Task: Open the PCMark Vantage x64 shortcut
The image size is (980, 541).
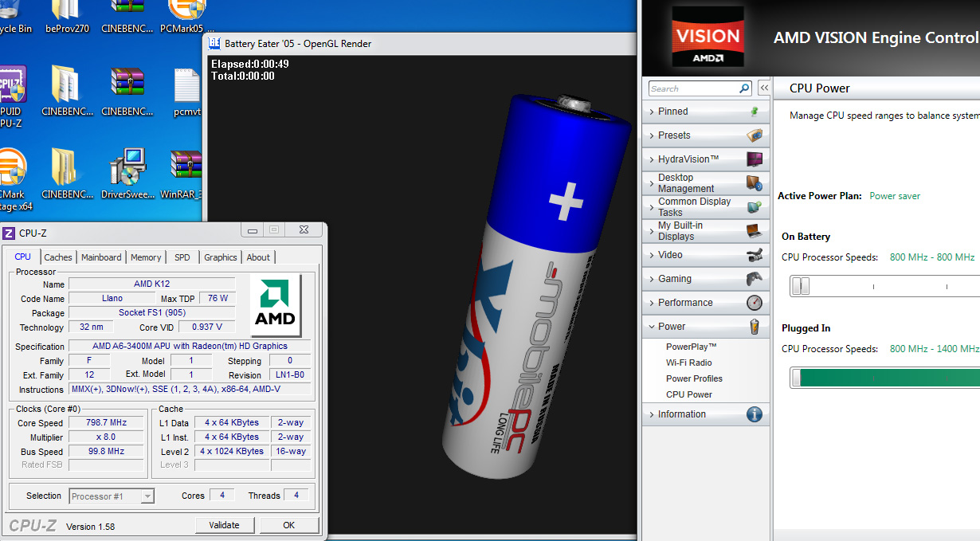Action: tap(11, 180)
